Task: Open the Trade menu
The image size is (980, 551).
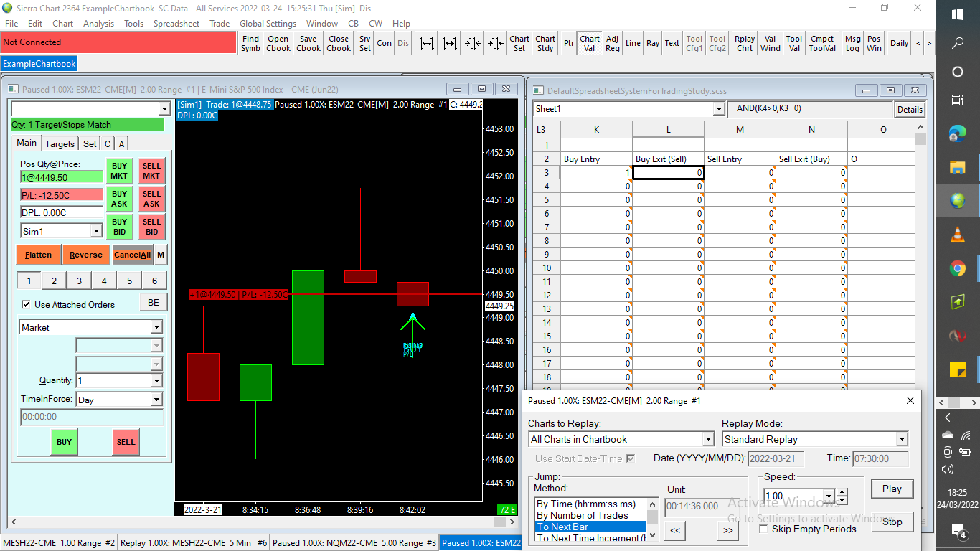Action: tap(220, 23)
